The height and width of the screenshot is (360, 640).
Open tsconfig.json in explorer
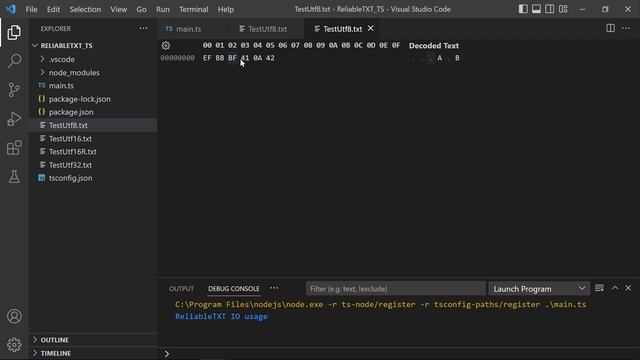[x=93, y=178]
